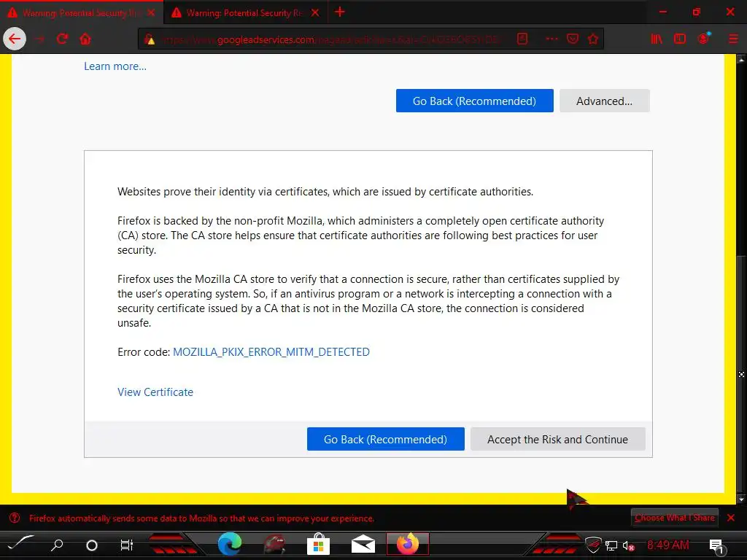Open Mail app from taskbar
The width and height of the screenshot is (747, 560).
pos(363,544)
